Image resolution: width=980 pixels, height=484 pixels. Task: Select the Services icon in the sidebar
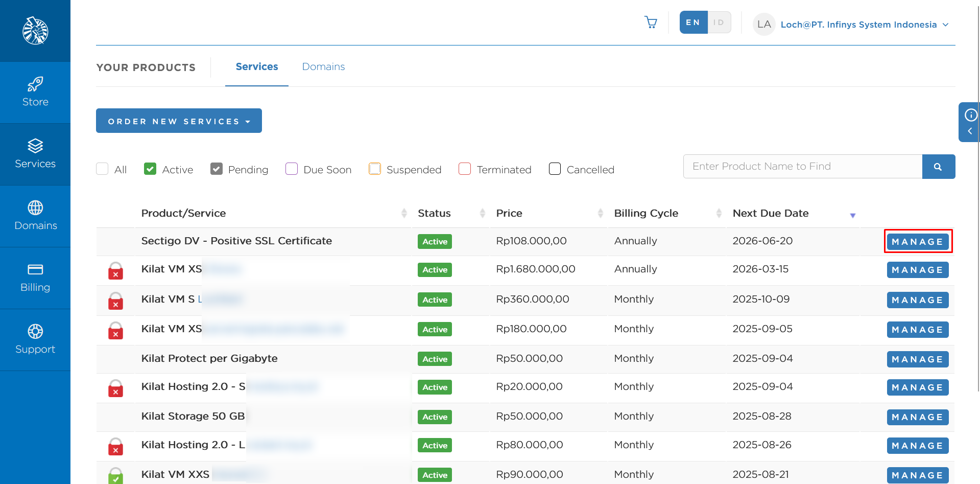pyautogui.click(x=35, y=153)
